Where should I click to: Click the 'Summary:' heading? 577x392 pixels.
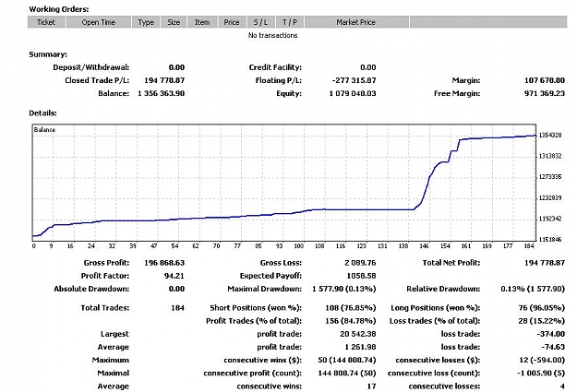(x=48, y=54)
